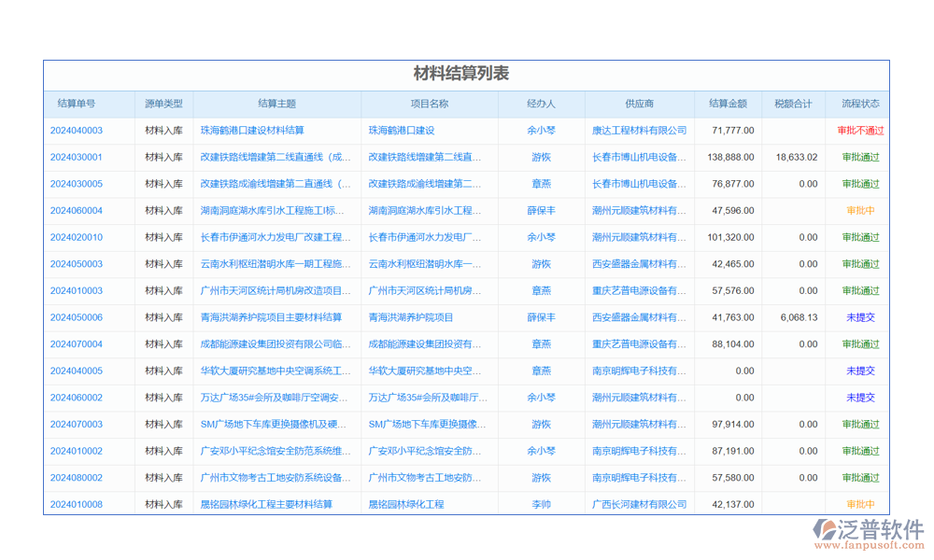The height and width of the screenshot is (560, 934).
Task: Open 珠海鹤港口建设材料结算 settlement subject
Action: coord(252,131)
